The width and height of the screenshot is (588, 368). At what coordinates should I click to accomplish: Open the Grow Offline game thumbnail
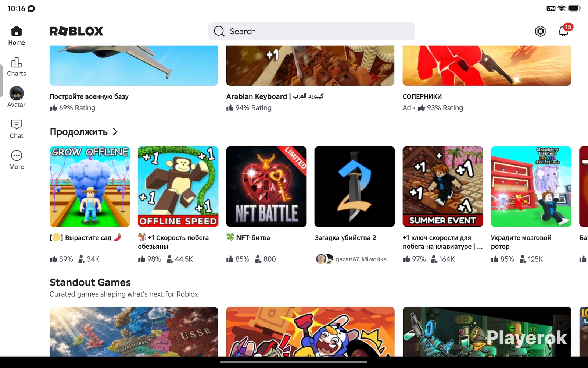[90, 187]
